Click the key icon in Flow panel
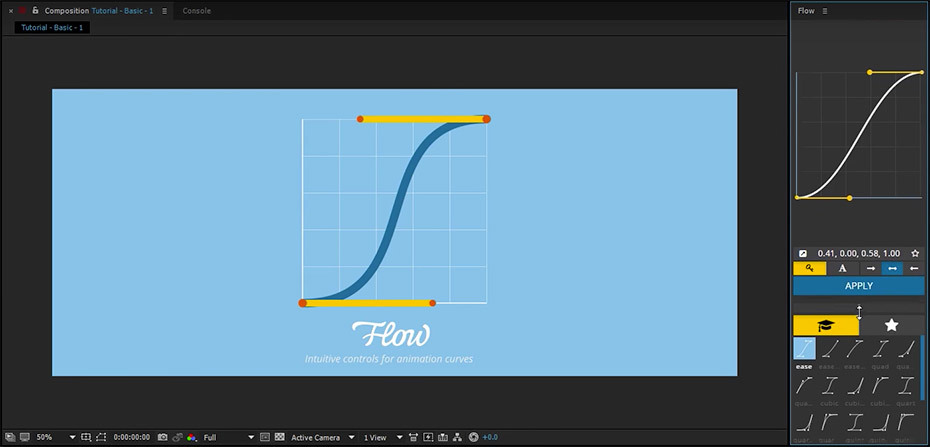 [809, 268]
